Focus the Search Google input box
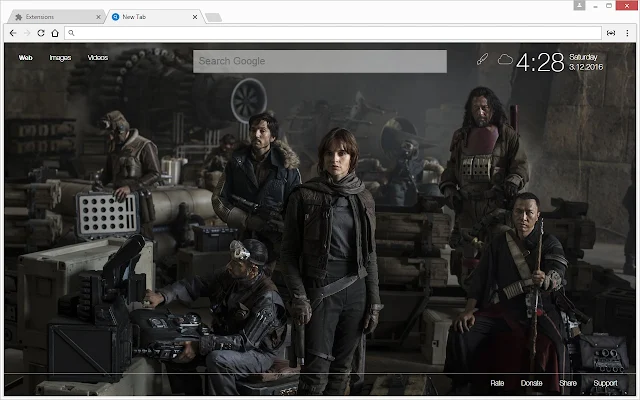 point(320,61)
